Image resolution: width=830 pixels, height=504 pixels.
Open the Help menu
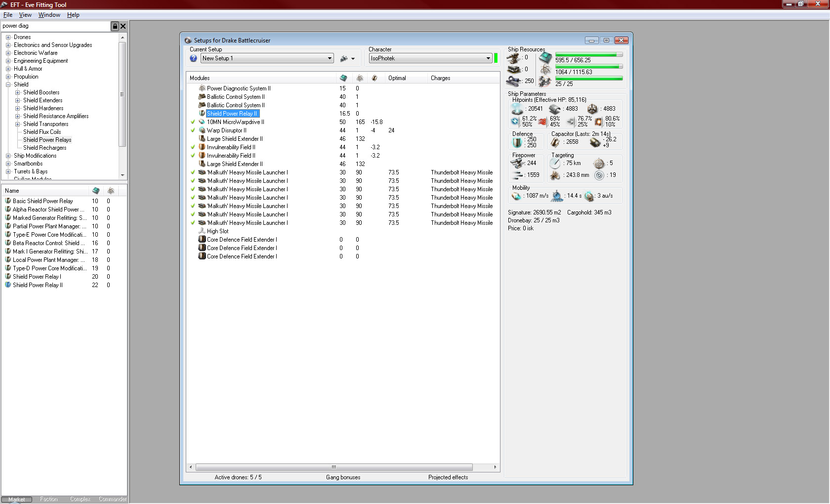tap(73, 15)
